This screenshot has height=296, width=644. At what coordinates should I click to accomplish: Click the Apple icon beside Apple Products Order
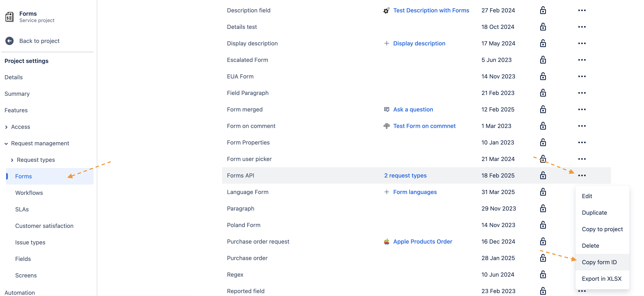click(386, 242)
